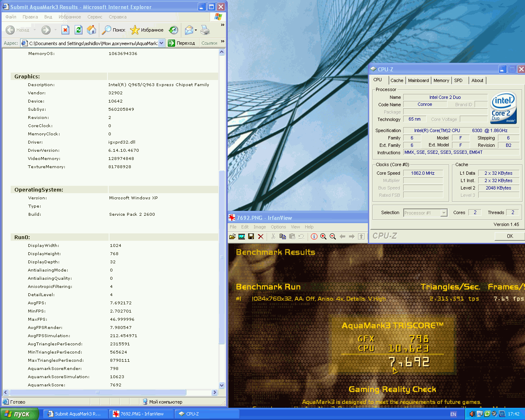Open the Forward button history dropdown arrow
This screenshot has width=525, height=420.
pos(55,30)
